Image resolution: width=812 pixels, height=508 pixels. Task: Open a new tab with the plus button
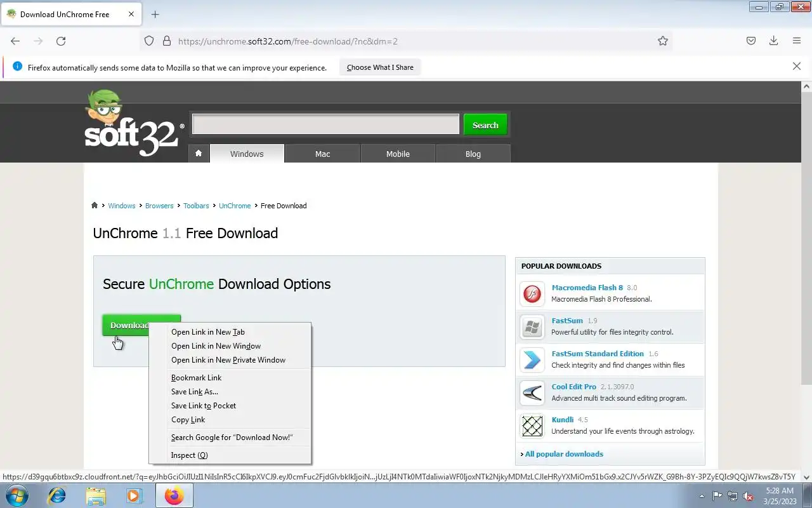point(155,14)
